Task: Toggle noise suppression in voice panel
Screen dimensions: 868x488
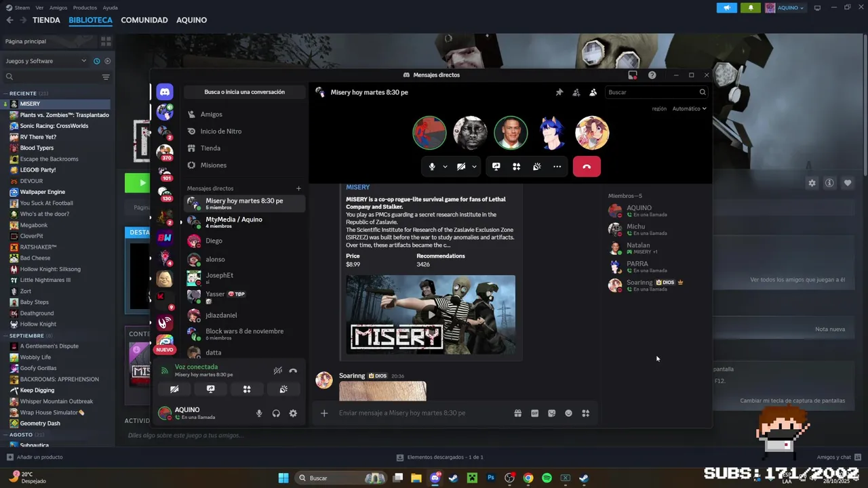Action: tap(277, 371)
